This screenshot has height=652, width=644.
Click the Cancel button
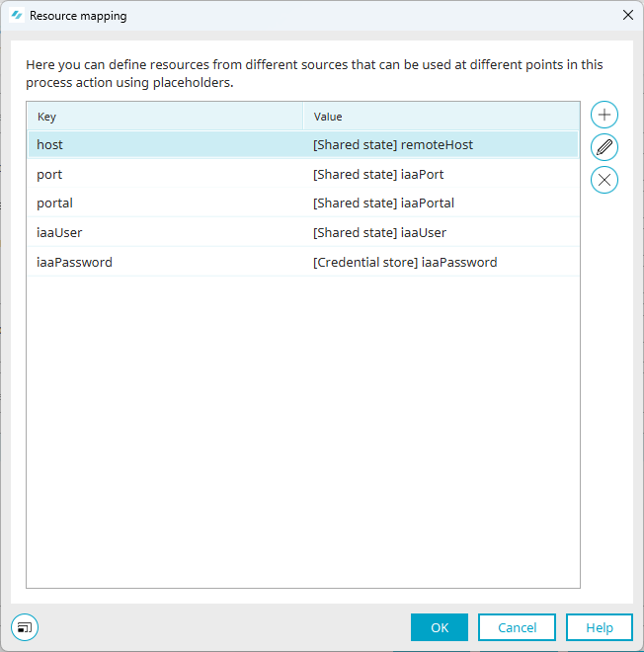[517, 627]
